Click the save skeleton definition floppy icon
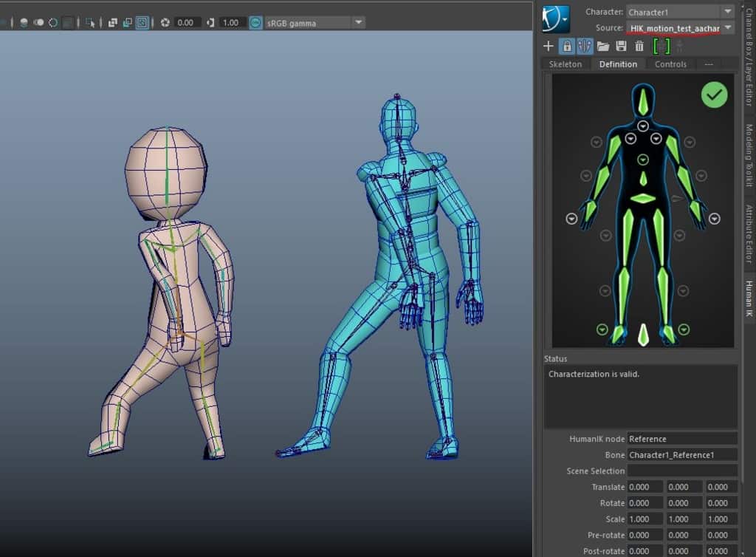The width and height of the screenshot is (756, 557). tap(621, 47)
